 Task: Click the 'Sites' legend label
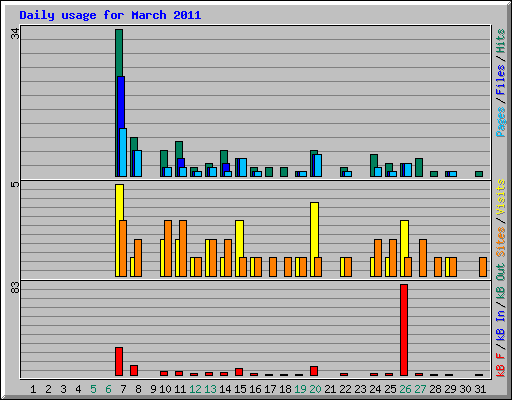click(x=500, y=242)
